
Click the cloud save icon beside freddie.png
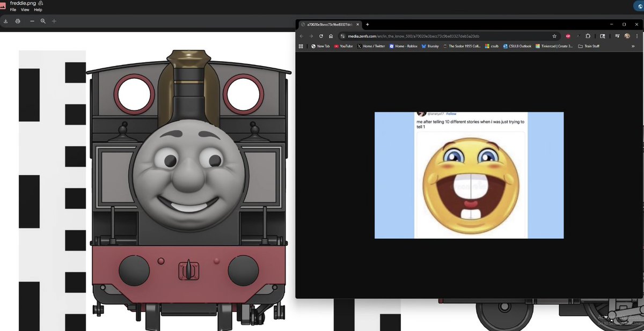click(x=40, y=3)
